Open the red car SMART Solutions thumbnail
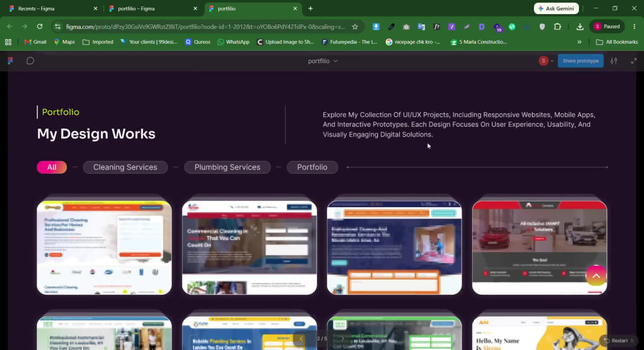This screenshot has height=350, width=644. point(539,248)
